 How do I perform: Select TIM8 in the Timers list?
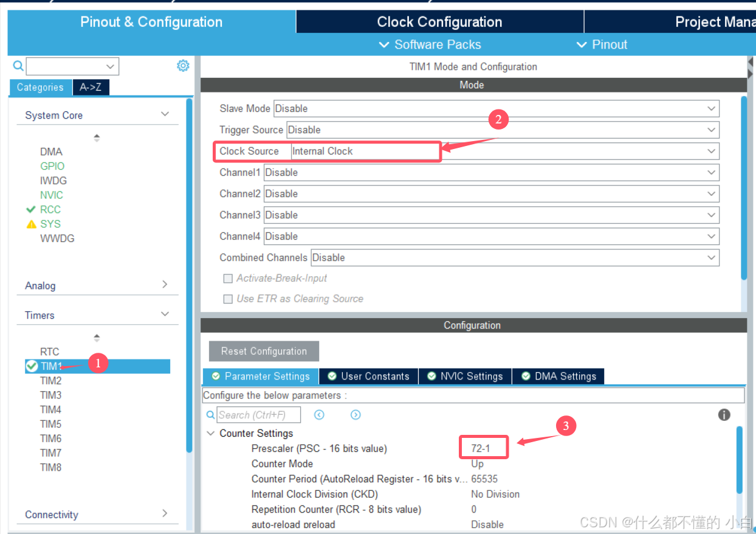click(51, 468)
